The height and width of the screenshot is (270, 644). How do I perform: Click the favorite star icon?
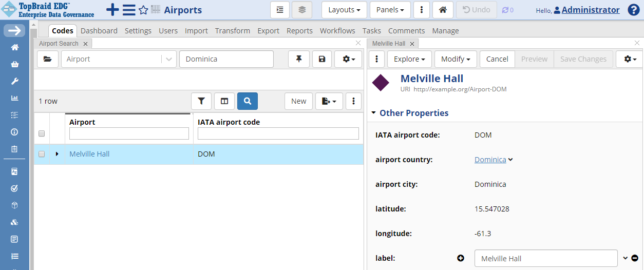click(143, 10)
